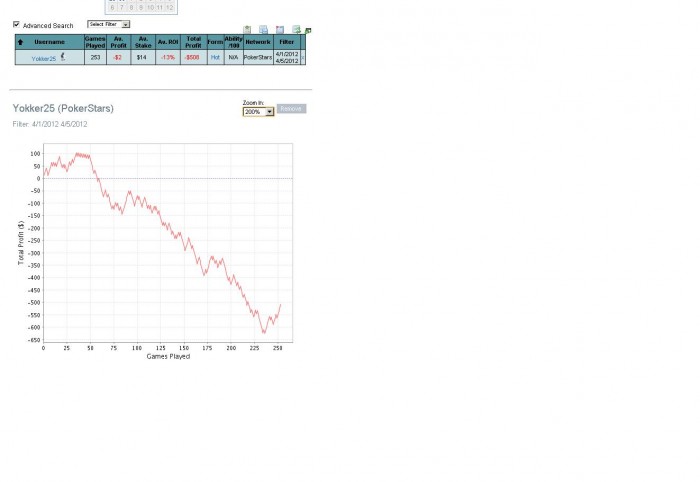Click the Hot form link in the table

click(x=215, y=57)
